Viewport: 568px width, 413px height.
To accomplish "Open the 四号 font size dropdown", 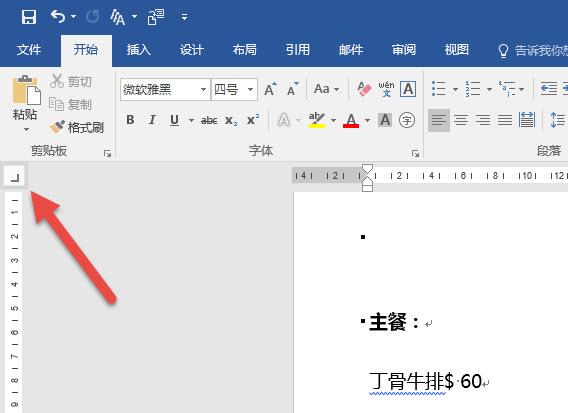I will 250,89.
